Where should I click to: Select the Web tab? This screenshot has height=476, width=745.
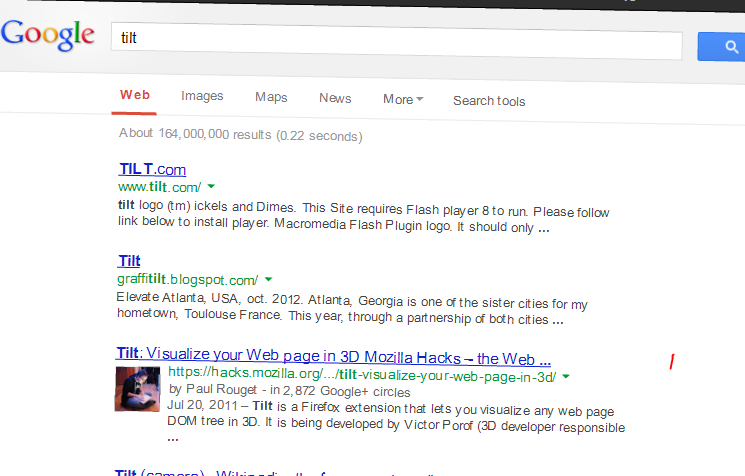[135, 97]
